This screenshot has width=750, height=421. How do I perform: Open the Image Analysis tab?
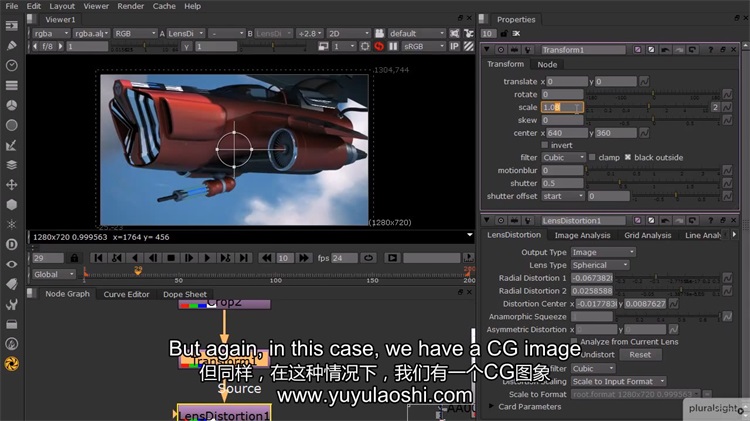pyautogui.click(x=582, y=235)
